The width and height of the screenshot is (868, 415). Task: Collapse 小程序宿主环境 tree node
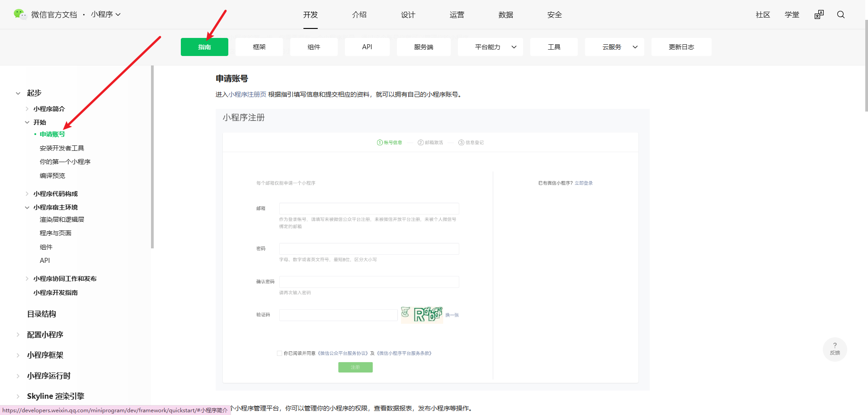pos(27,207)
